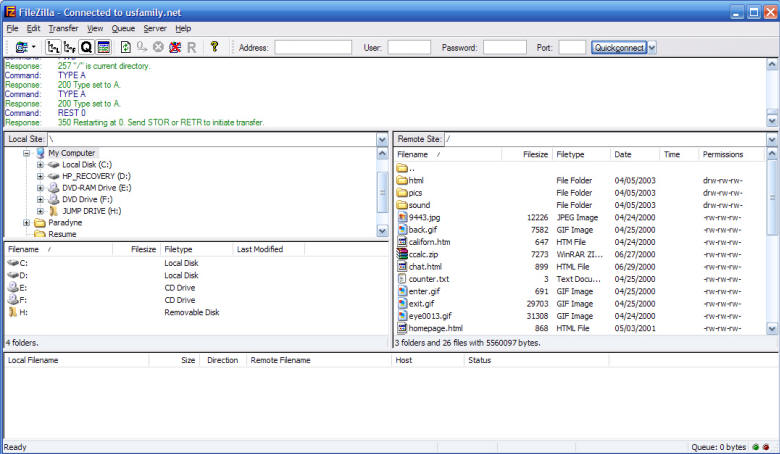Click the parent directory '..' folder icon

click(402, 168)
